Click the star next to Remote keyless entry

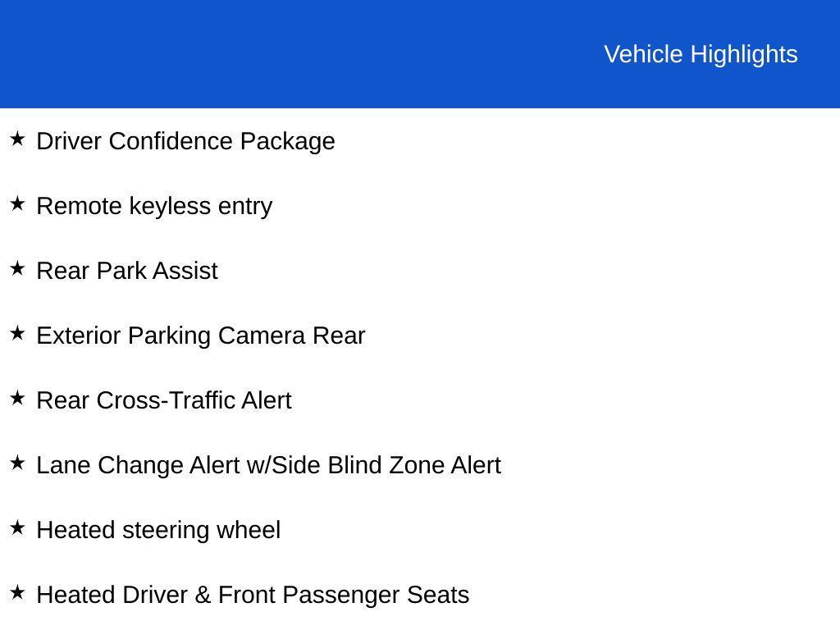tap(17, 204)
